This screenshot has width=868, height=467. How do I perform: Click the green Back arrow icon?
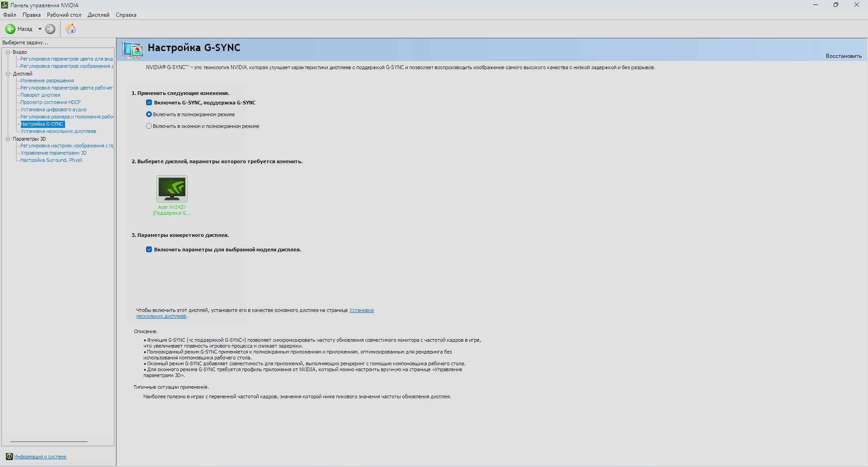(10, 29)
